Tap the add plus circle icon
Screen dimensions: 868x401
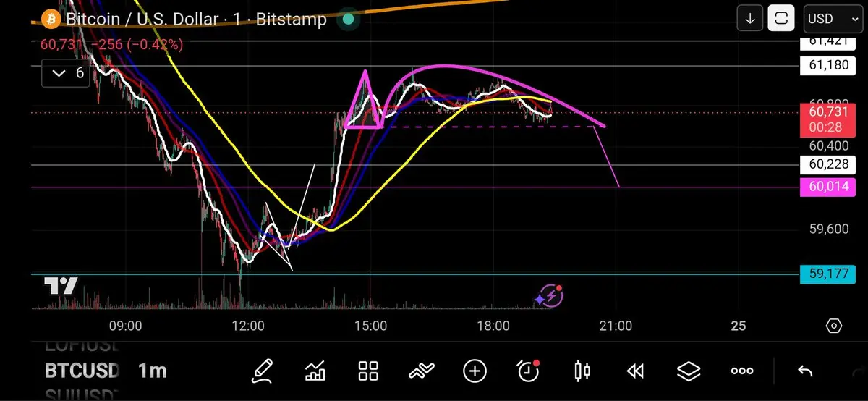tap(475, 371)
